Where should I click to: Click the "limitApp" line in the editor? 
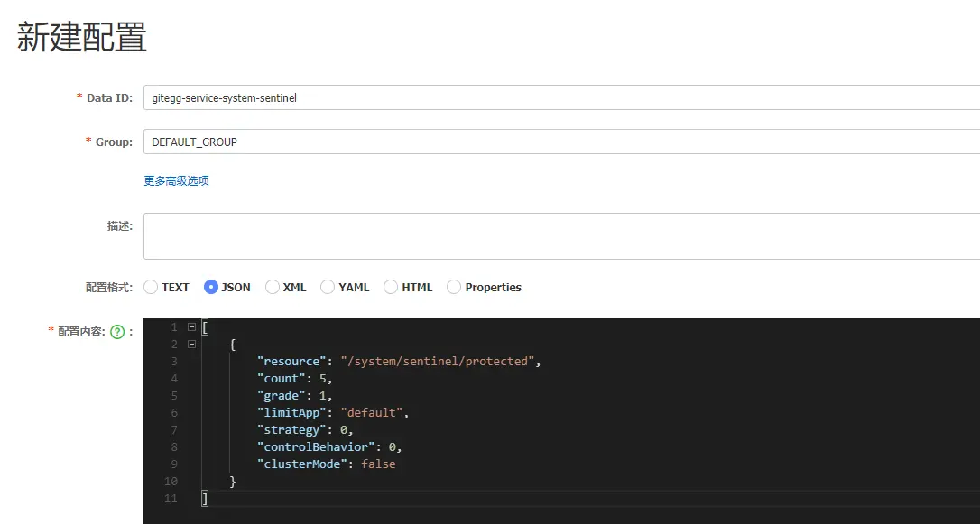333,412
